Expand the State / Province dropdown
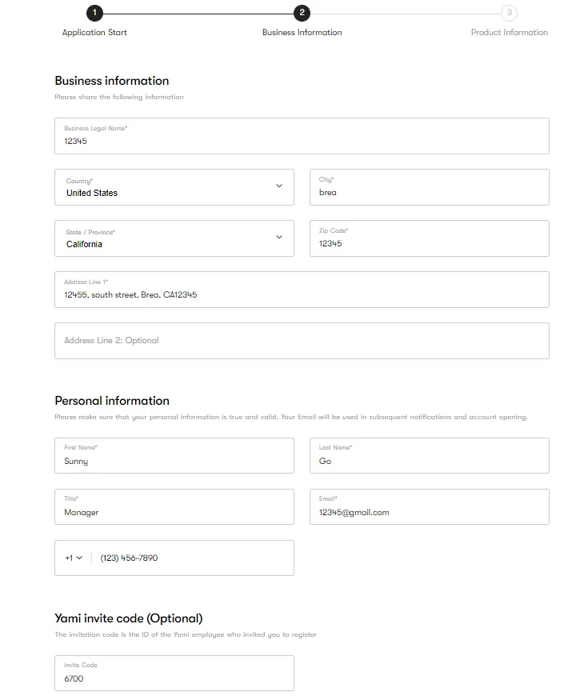This screenshot has height=700, width=588. click(174, 238)
